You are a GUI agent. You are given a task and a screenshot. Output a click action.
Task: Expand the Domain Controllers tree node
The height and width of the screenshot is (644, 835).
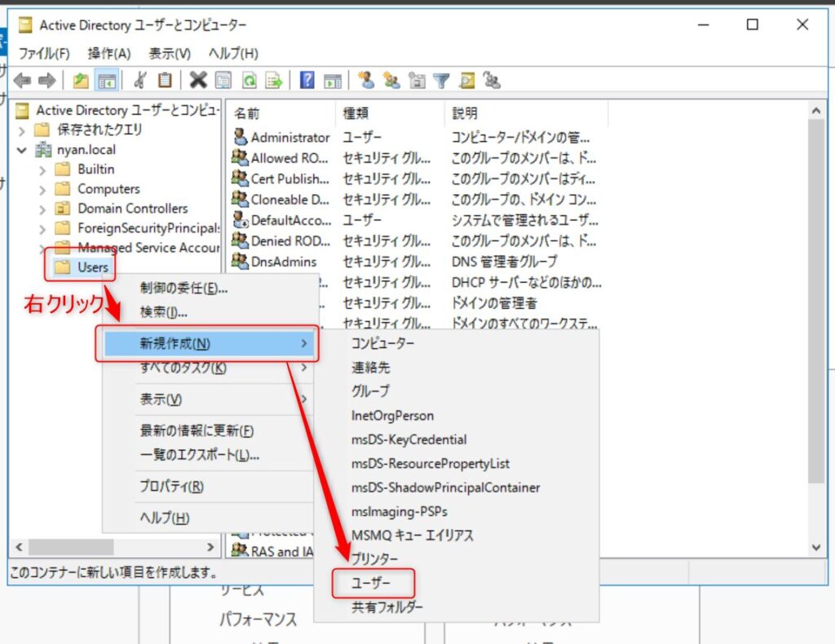[42, 209]
